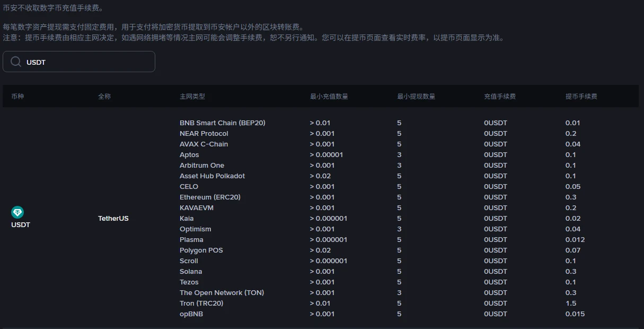
Task: Select the Plasma network entry
Action: [191, 240]
